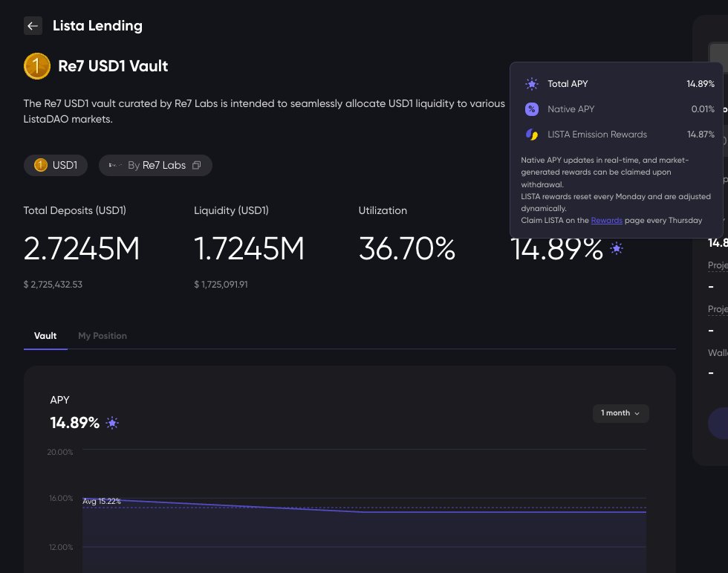Click the LISTA Emission Rewards 14.87% value
The height and width of the screenshot is (573, 728).
(701, 135)
